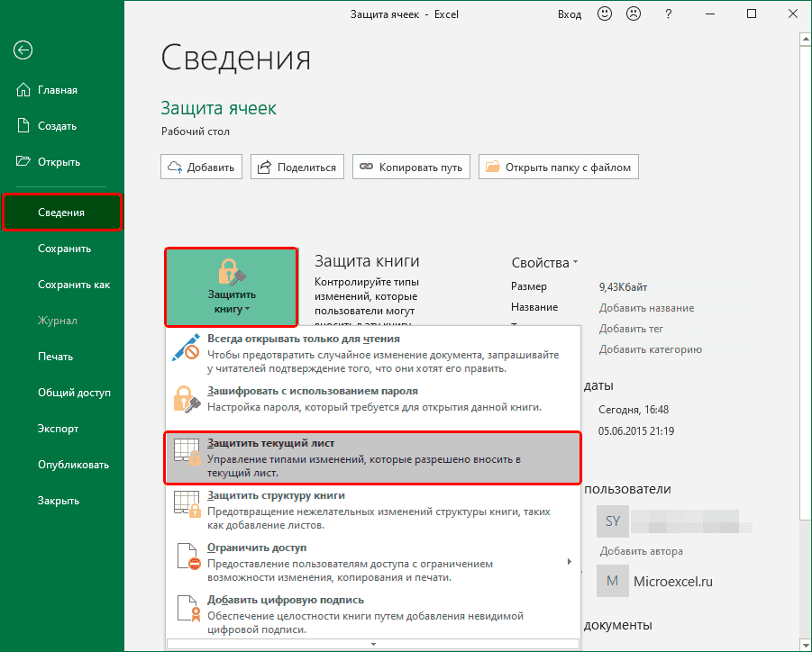Click the sheet lock icon for Защитить текущий лист

coord(186,451)
